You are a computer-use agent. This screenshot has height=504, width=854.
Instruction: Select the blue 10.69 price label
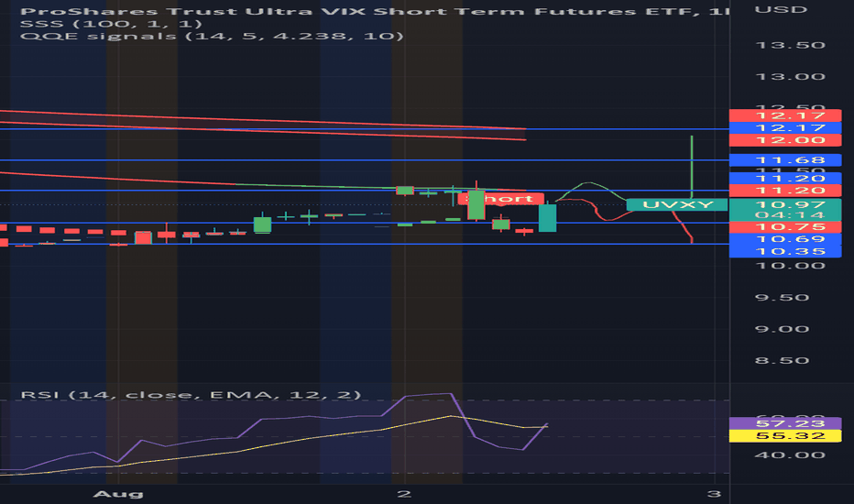(785, 239)
